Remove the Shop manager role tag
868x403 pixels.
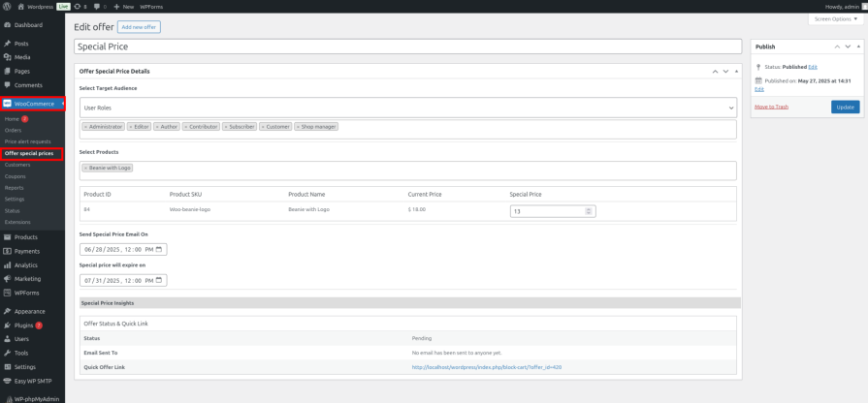coord(298,126)
